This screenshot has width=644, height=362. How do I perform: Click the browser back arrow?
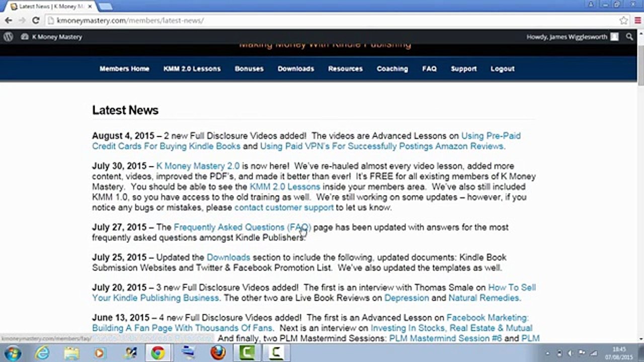coord(9,21)
